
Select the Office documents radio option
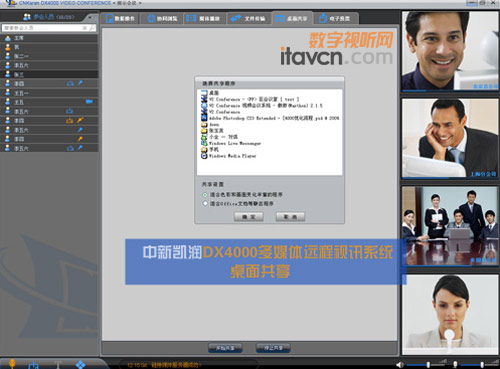click(205, 203)
